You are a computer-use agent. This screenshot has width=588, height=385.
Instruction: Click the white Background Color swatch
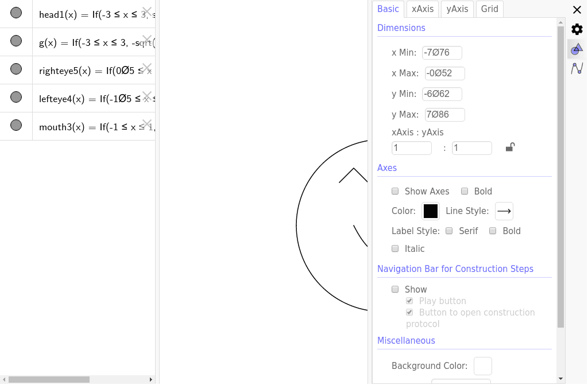pyautogui.click(x=482, y=365)
